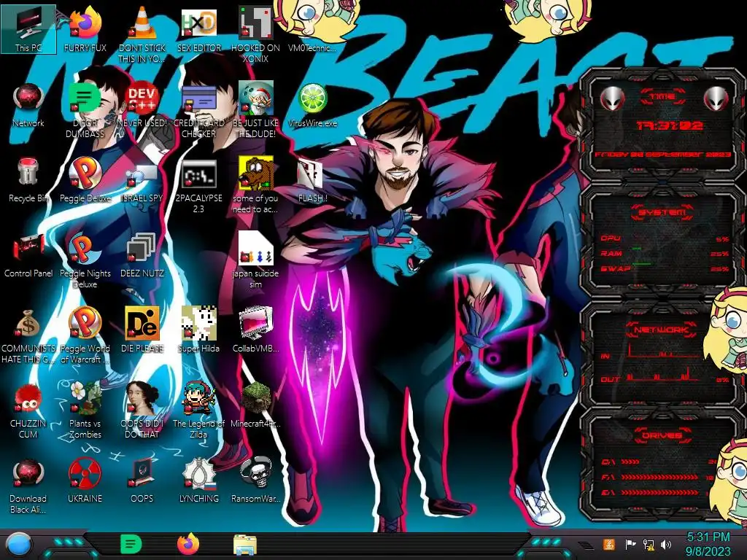Open the Start orb menu
This screenshot has height=560, width=747.
(x=19, y=545)
